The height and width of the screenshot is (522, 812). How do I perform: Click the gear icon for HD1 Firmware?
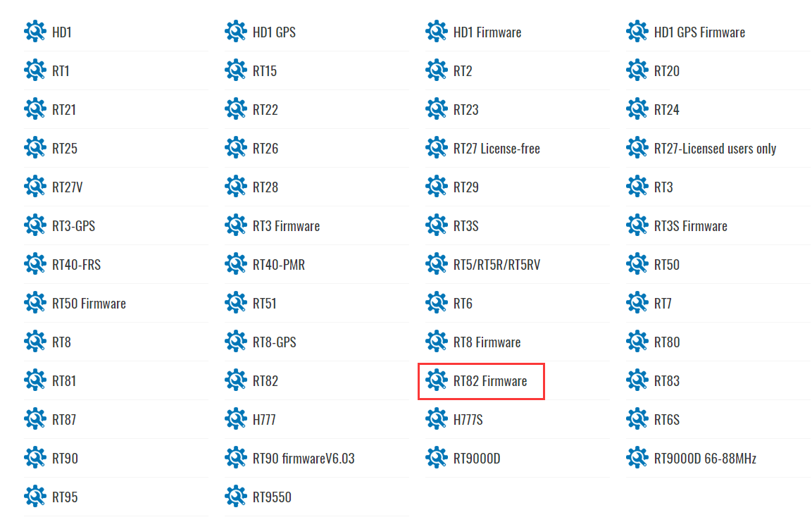click(437, 32)
